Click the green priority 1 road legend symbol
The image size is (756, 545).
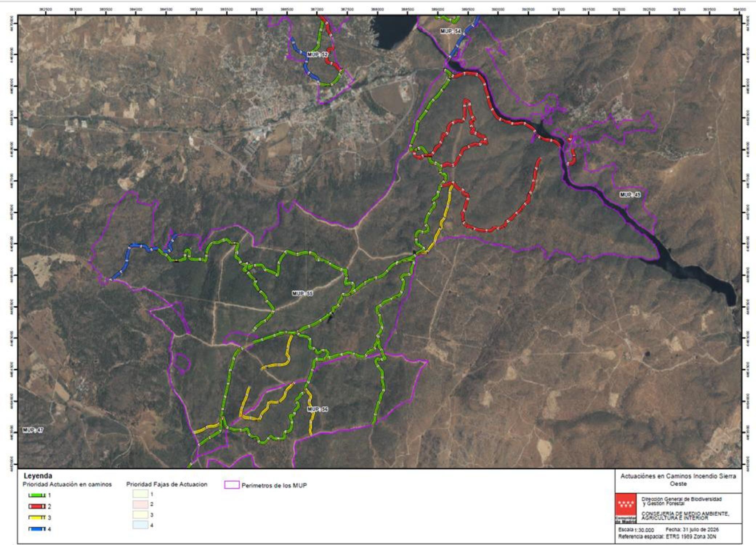(x=37, y=495)
